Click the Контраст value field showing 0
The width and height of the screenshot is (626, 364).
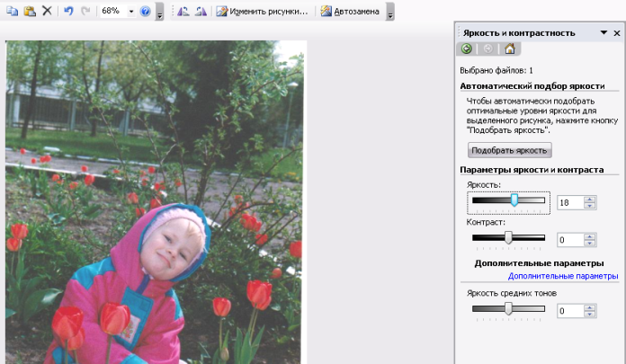(x=570, y=240)
